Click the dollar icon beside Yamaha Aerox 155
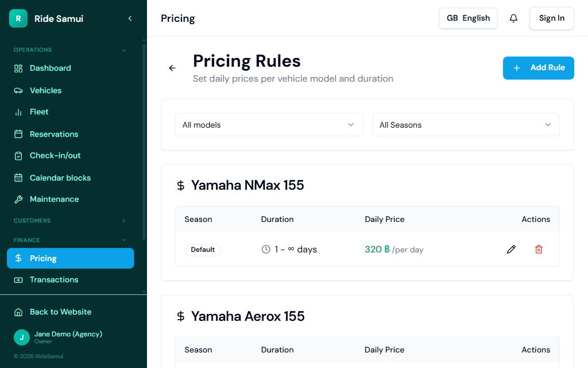This screenshot has width=588, height=368. click(x=181, y=317)
